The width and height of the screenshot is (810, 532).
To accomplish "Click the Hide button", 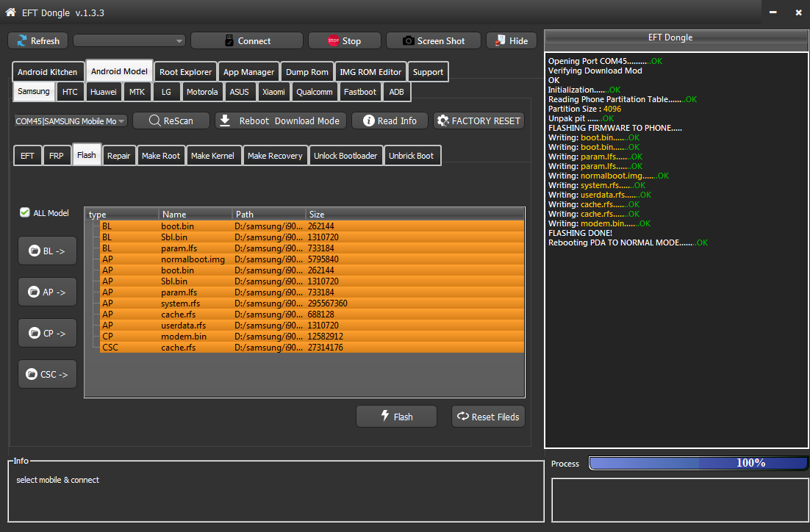I will point(512,41).
